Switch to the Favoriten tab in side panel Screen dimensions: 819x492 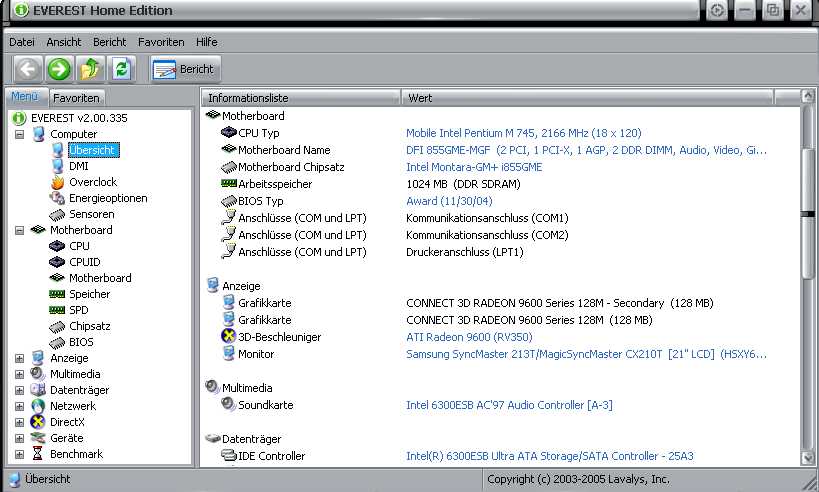click(x=76, y=98)
